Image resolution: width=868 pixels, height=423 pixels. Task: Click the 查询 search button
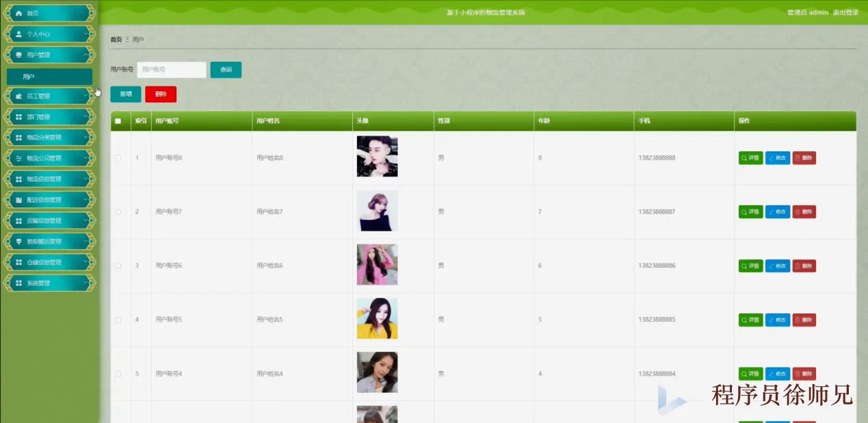point(226,70)
